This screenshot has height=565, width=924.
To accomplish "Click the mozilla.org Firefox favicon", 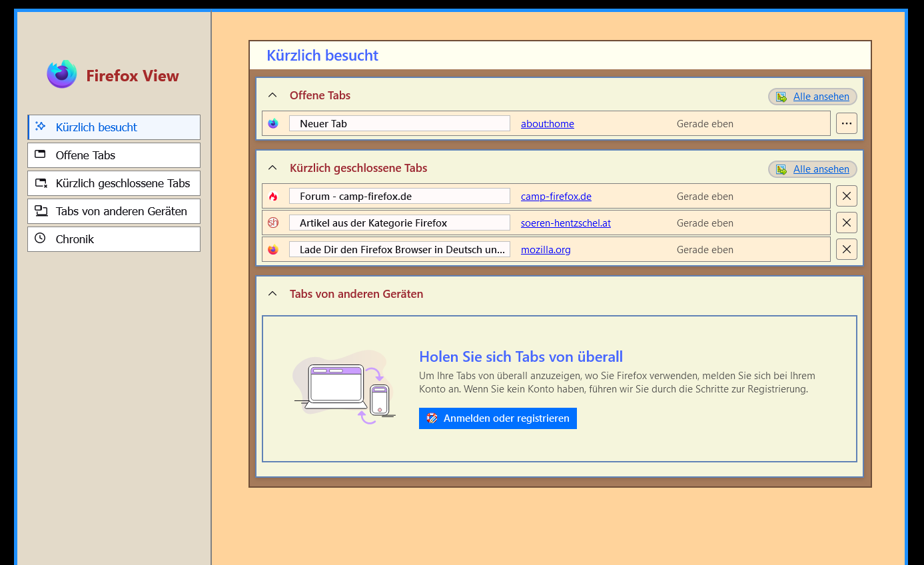I will coord(273,250).
